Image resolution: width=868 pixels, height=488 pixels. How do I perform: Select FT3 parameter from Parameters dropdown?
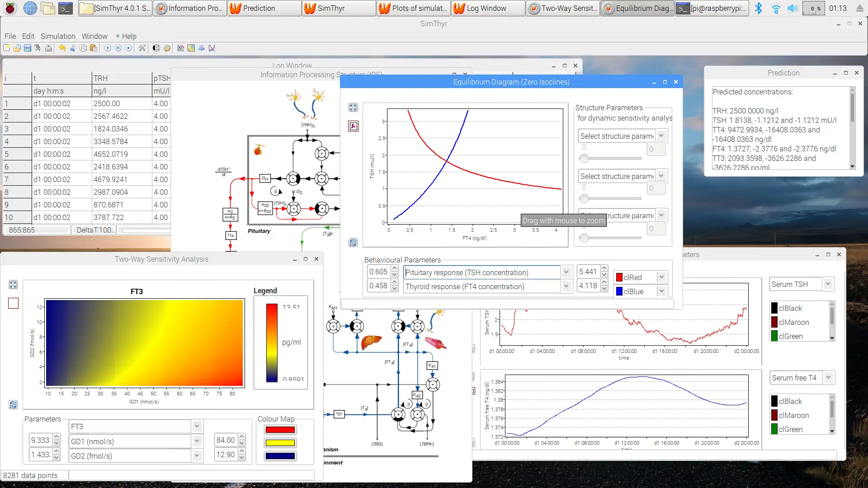132,426
